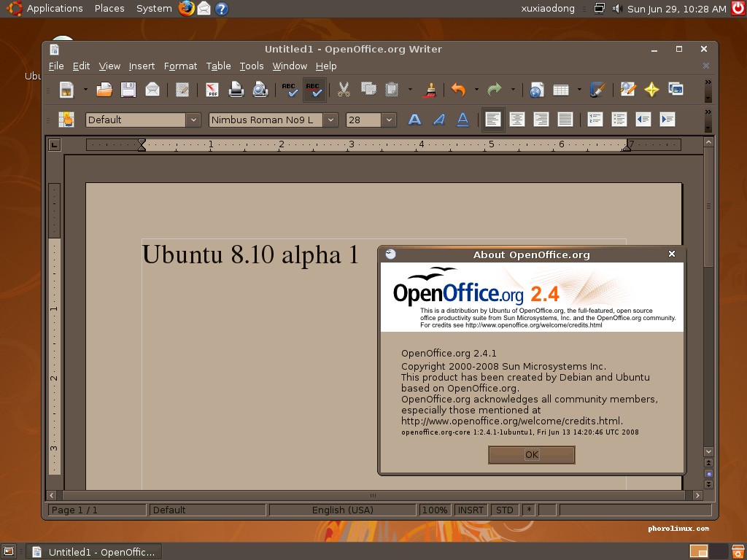747x560 pixels.
Task: Toggle AutoSpellcheck in the toolbar
Action: (x=314, y=90)
